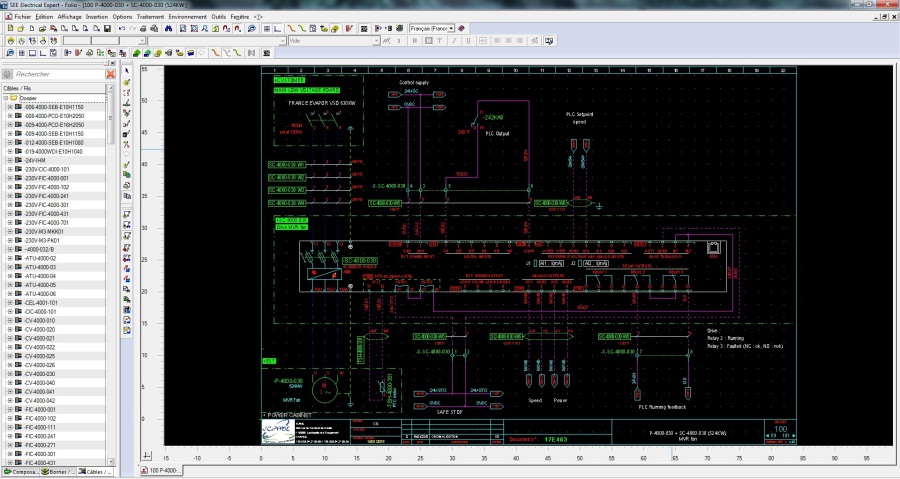
Task: Click the undo arrow in top toolbar
Action: tap(121, 29)
